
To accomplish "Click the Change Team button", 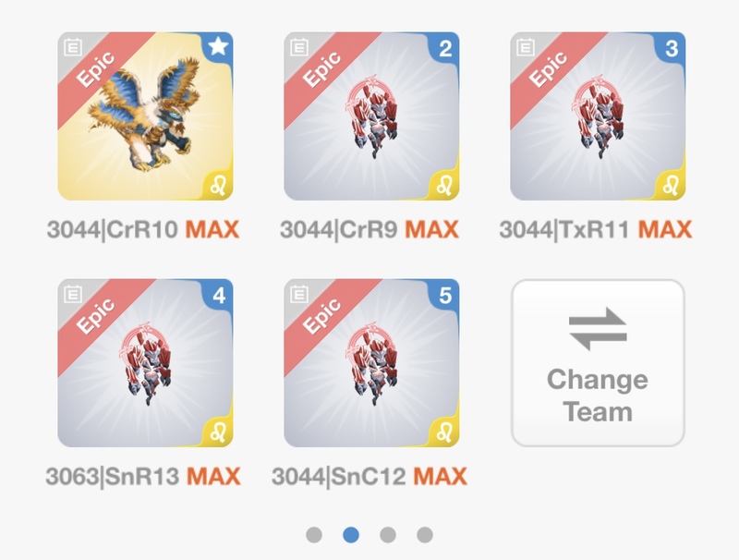I will (x=598, y=363).
